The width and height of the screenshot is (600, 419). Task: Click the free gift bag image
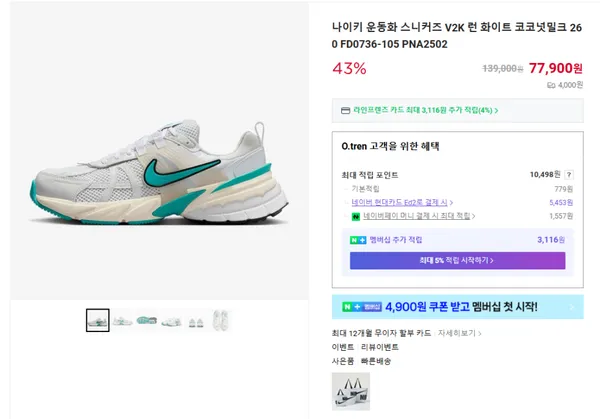click(351, 391)
